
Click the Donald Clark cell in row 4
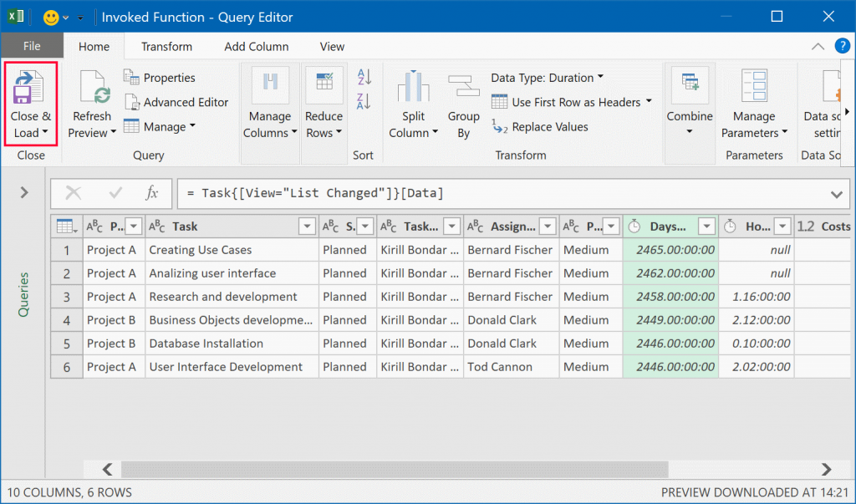click(x=511, y=320)
